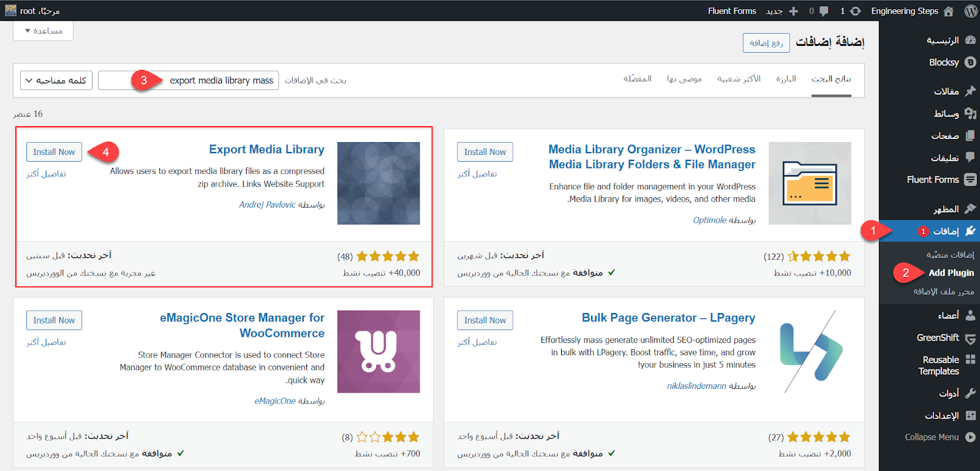Switch to الأكثر شعبية popular tab

739,79
